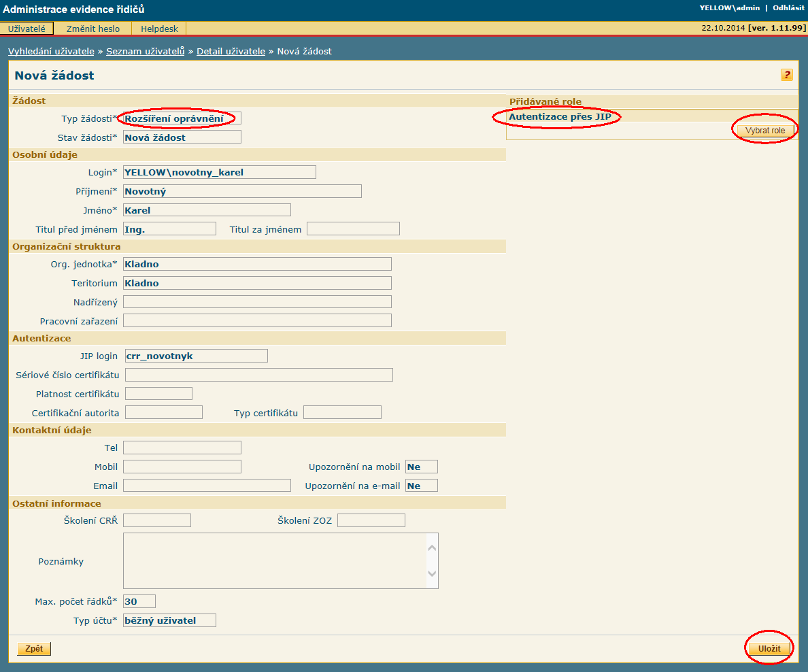Open the help question mark icon
Screen dimensions: 808x672
click(786, 75)
